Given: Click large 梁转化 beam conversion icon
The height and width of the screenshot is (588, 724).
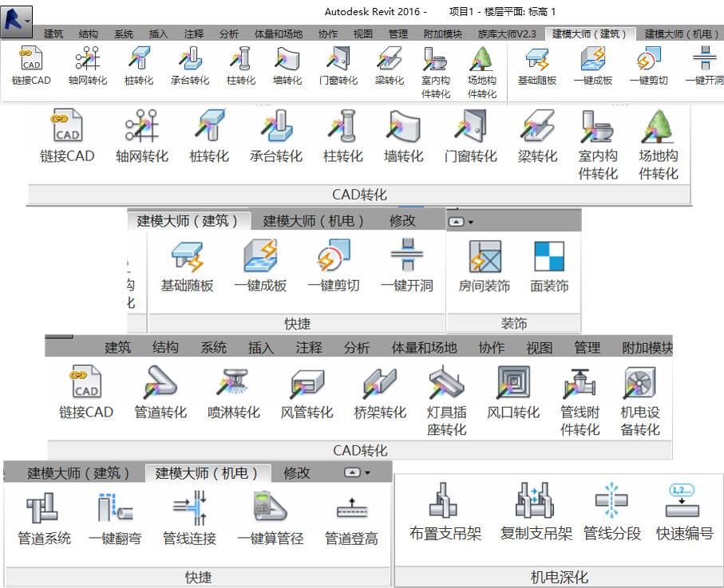Looking at the screenshot, I should point(537,125).
